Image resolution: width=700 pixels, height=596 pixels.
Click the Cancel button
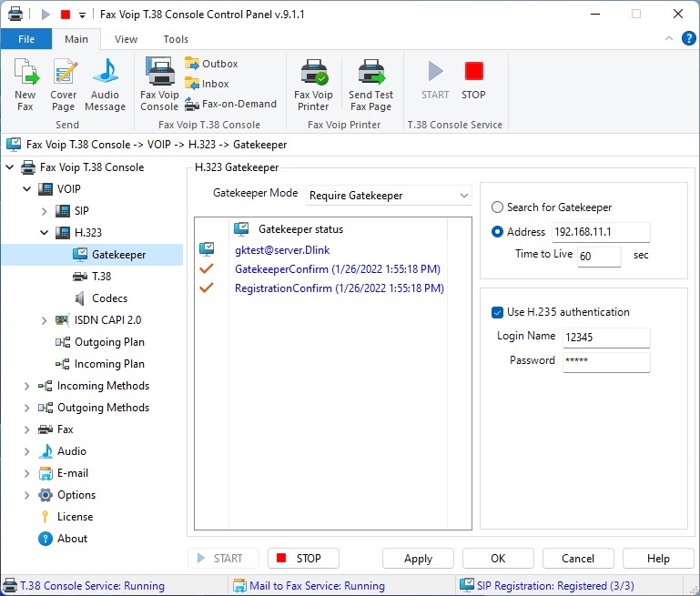point(578,558)
